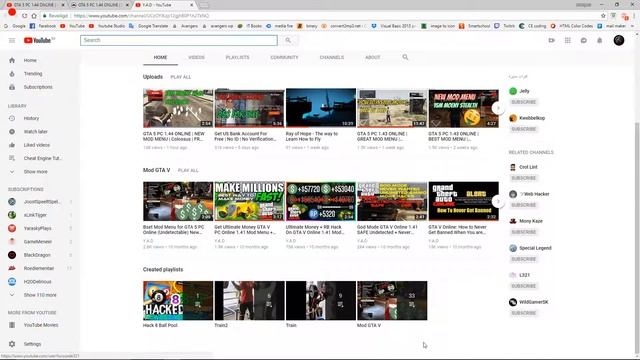This screenshot has height=360, width=640.
Task: Open the Facebook bookmark
Action: [x=43, y=26]
